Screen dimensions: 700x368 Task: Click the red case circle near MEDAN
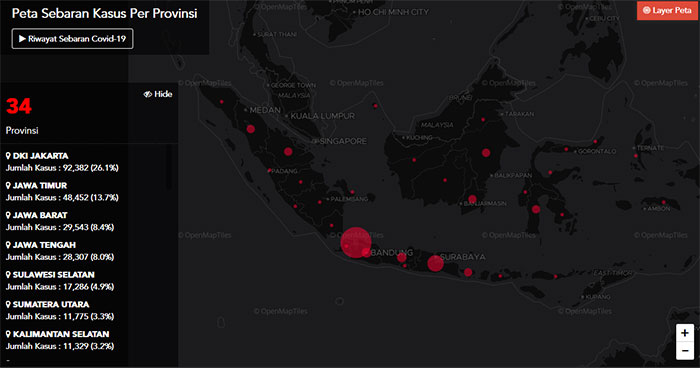pos(251,129)
